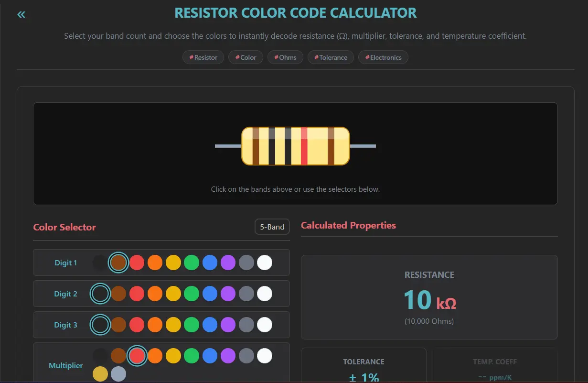Select orange for Digit 3
Image resolution: width=588 pixels, height=383 pixels.
point(155,325)
